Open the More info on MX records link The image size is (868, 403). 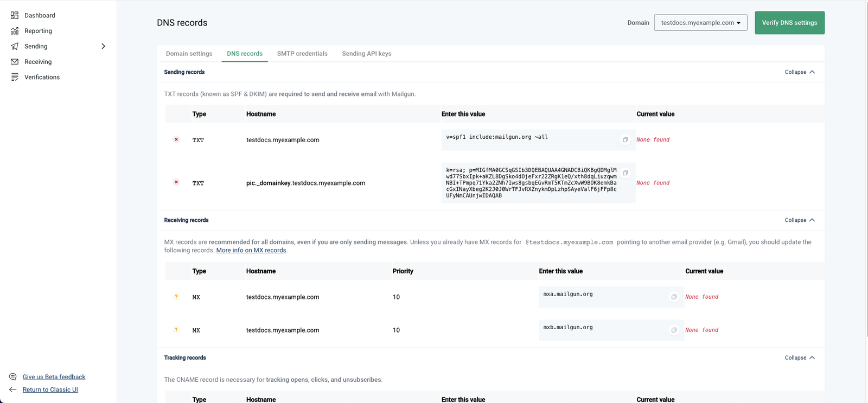coord(251,251)
